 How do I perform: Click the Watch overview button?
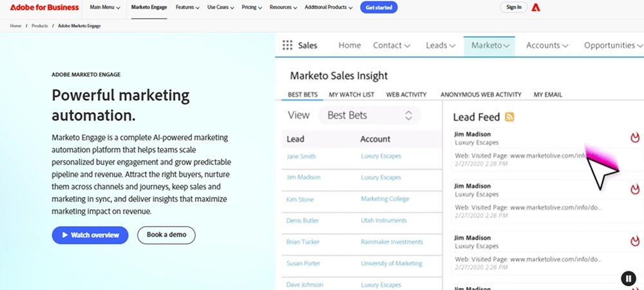tap(90, 235)
